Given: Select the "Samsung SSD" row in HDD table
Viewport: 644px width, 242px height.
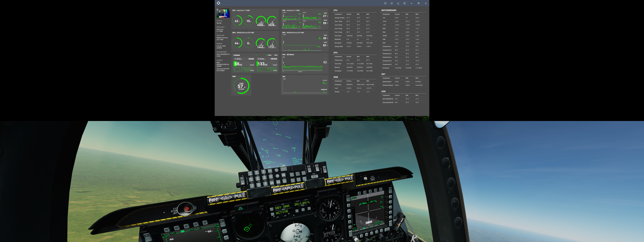Looking at the screenshot, I should pos(403,103).
